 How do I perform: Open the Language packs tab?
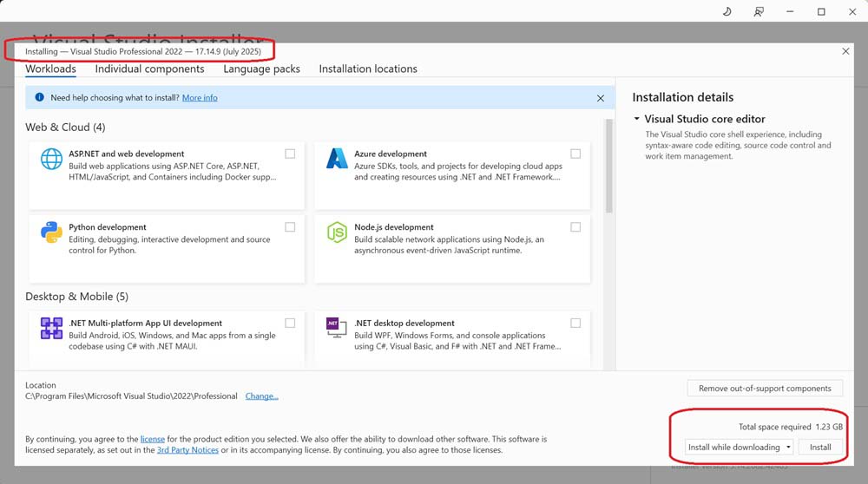(x=261, y=69)
